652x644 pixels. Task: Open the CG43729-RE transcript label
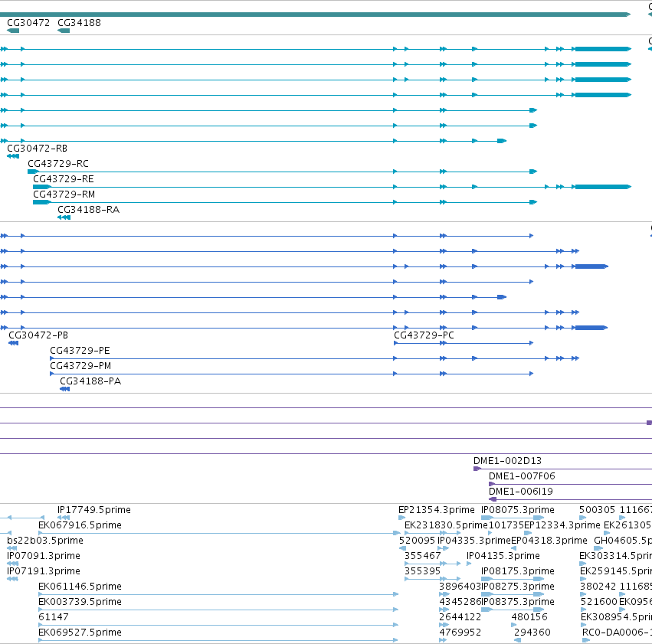(63, 179)
